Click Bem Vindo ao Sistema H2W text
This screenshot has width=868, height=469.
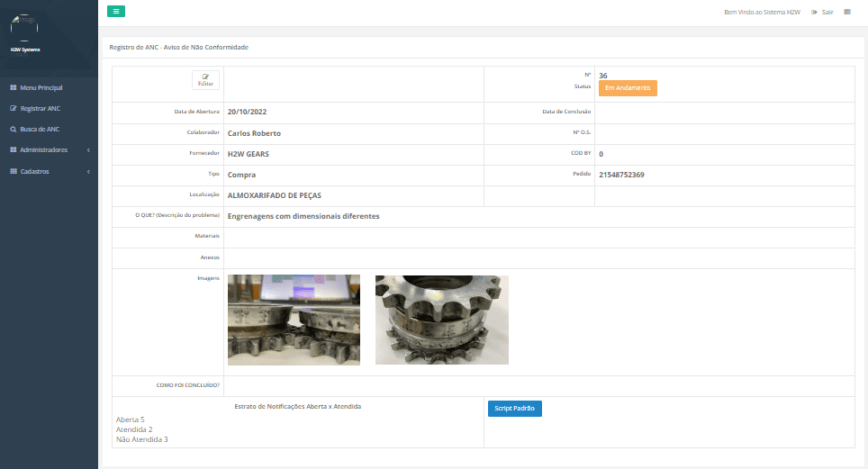click(x=763, y=13)
